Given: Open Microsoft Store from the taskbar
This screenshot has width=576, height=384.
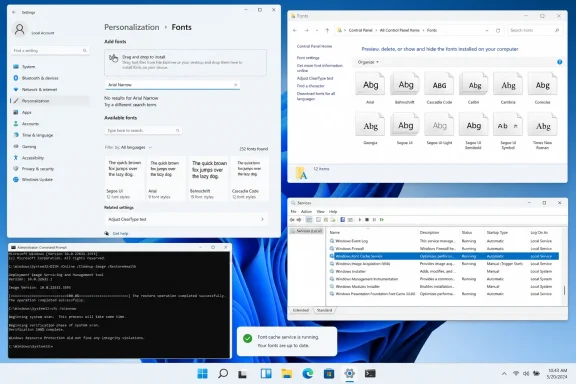Looking at the screenshot, I should click(329, 374).
